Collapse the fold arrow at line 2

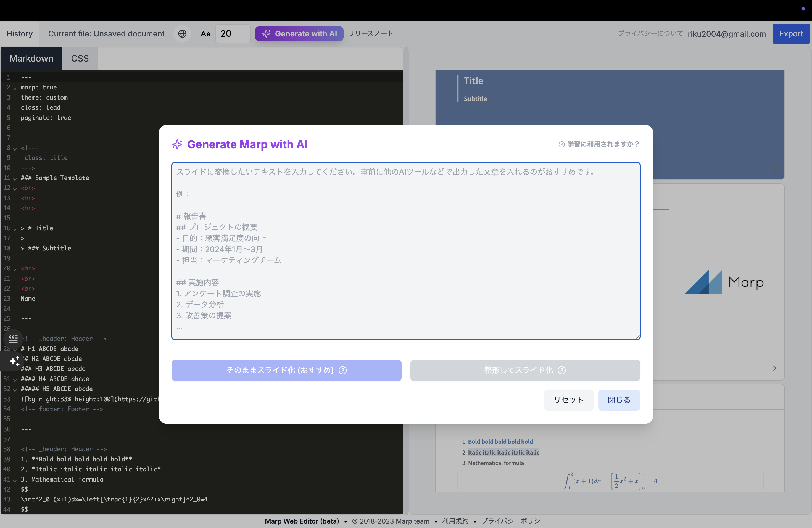pos(15,88)
